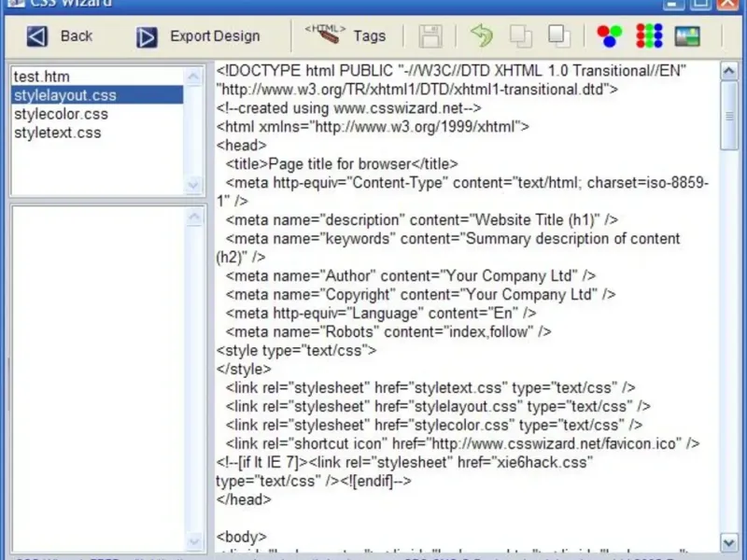The width and height of the screenshot is (747, 560).
Task: Click the style type="text/css" line
Action: point(296,351)
